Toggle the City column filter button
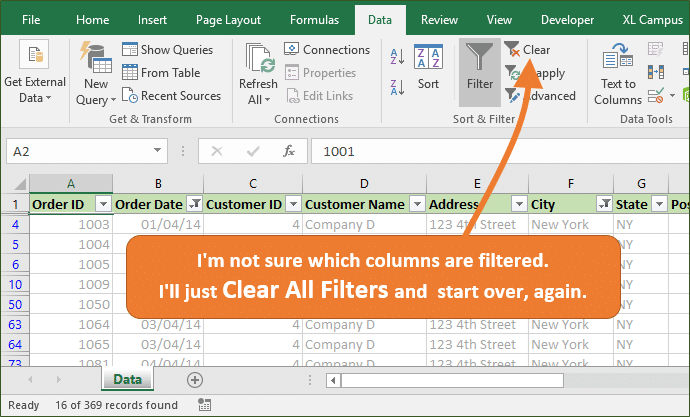 click(604, 204)
